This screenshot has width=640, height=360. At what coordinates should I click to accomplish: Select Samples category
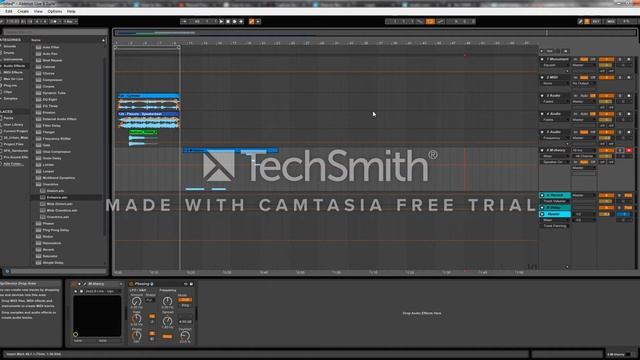click(x=11, y=98)
